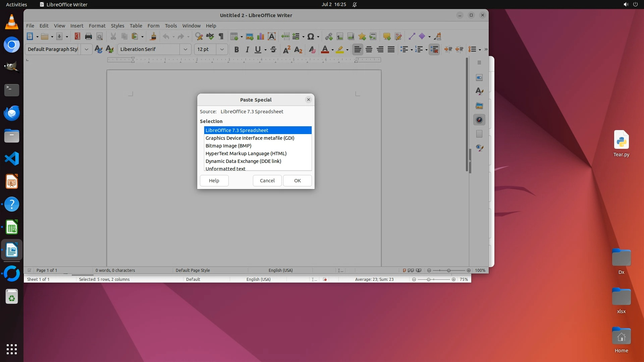Open the Format menu

coord(97,26)
